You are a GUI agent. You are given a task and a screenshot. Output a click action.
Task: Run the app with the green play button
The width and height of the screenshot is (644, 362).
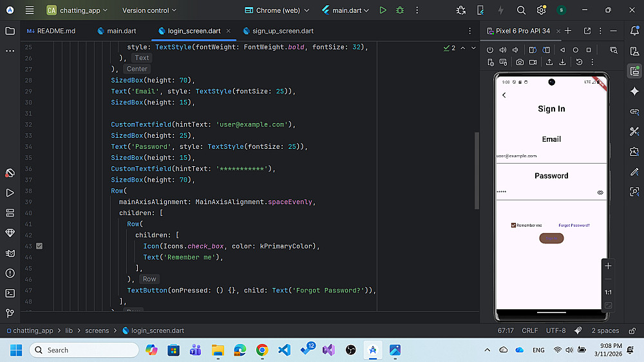383,10
